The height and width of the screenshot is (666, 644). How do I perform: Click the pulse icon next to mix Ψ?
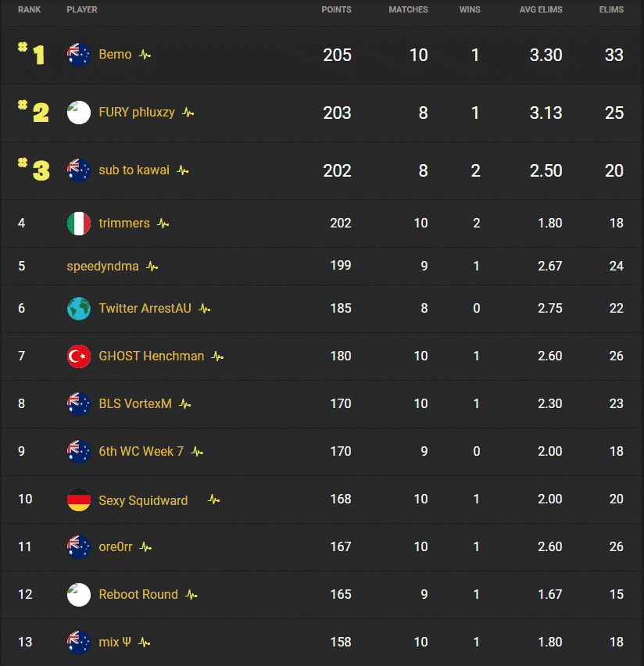tap(142, 642)
